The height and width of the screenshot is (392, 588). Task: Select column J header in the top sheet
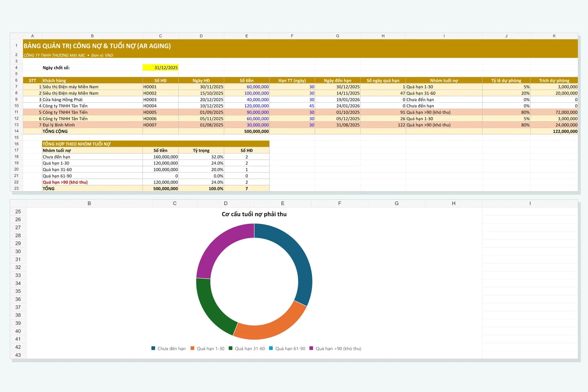pyautogui.click(x=506, y=36)
